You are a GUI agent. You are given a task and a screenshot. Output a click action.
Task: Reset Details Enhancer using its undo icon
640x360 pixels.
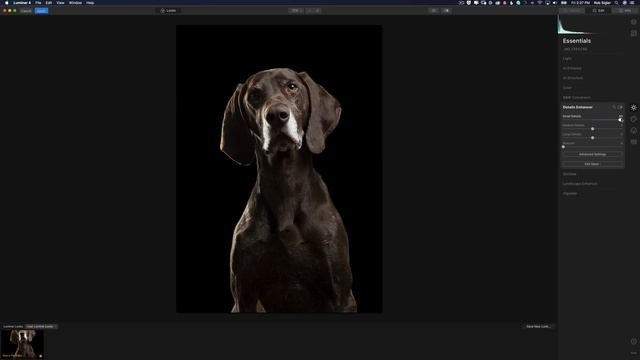pyautogui.click(x=614, y=107)
